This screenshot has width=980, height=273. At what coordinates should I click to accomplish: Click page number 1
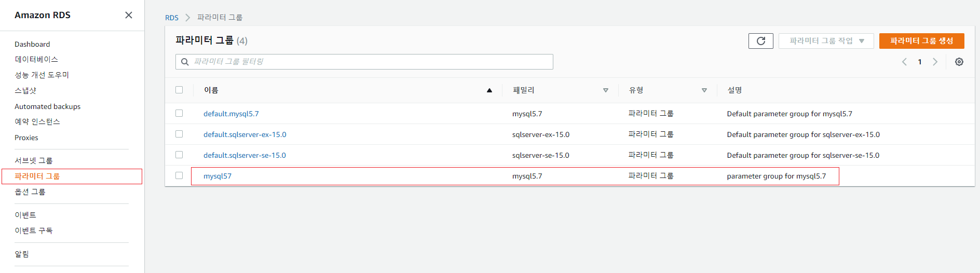pyautogui.click(x=920, y=62)
